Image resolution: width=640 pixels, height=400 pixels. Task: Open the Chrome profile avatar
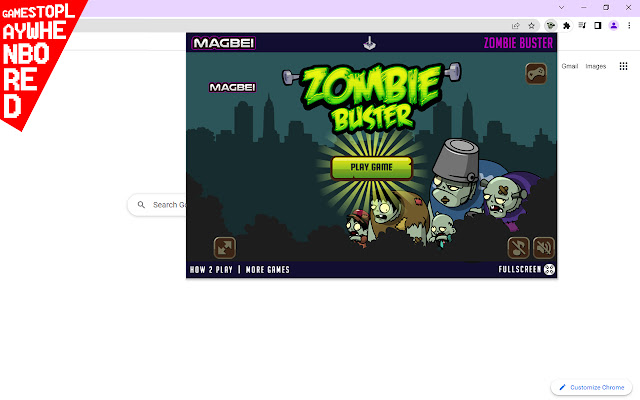tap(613, 26)
